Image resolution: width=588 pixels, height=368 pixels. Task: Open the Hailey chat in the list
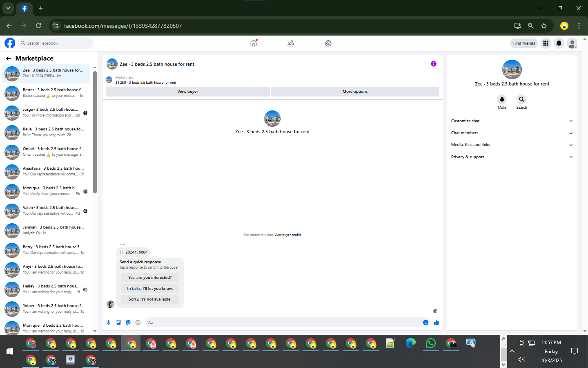tap(46, 289)
